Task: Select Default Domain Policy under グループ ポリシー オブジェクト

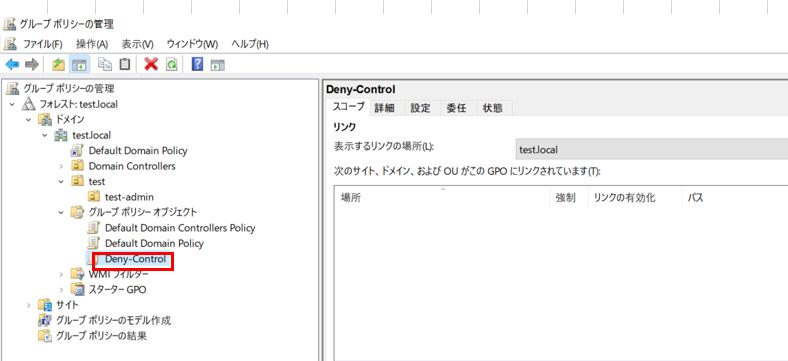Action: 154,243
